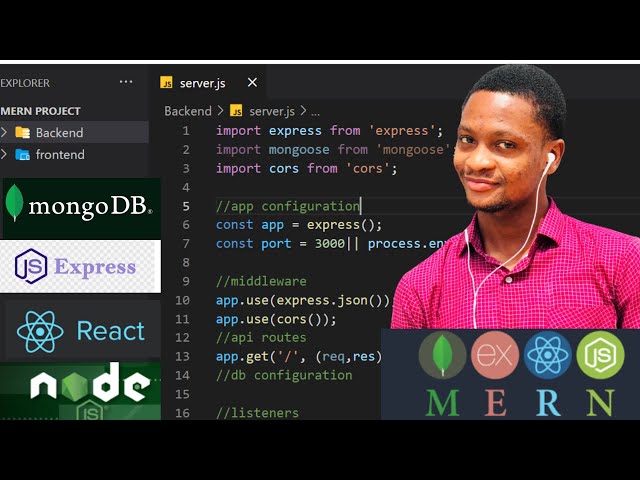
Task: Click line 2 'import mongoose from' code
Action: [x=333, y=149]
